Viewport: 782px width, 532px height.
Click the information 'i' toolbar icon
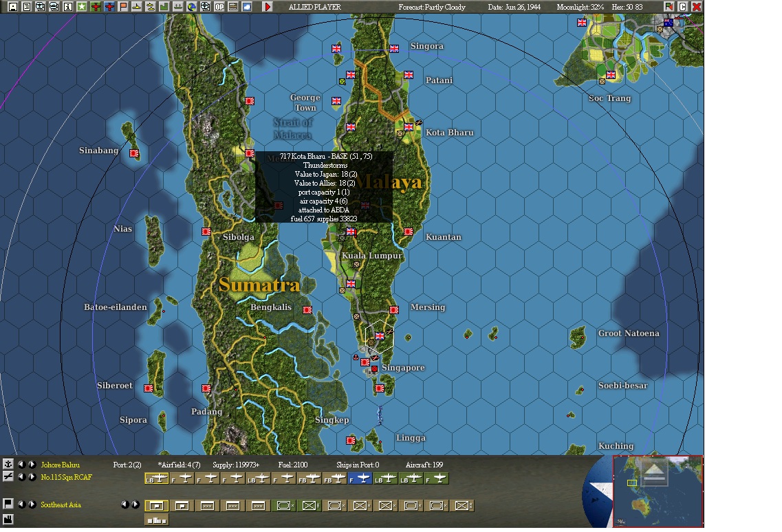pyautogui.click(x=68, y=6)
